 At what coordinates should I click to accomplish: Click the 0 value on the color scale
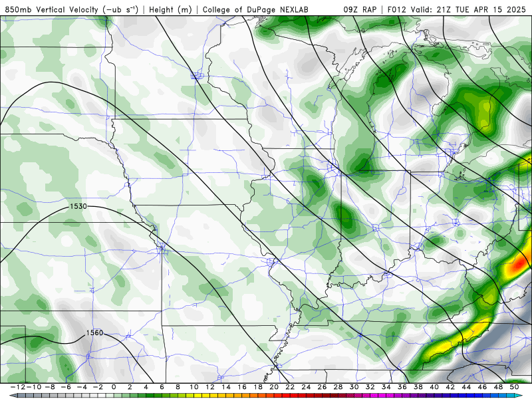[x=114, y=387]
